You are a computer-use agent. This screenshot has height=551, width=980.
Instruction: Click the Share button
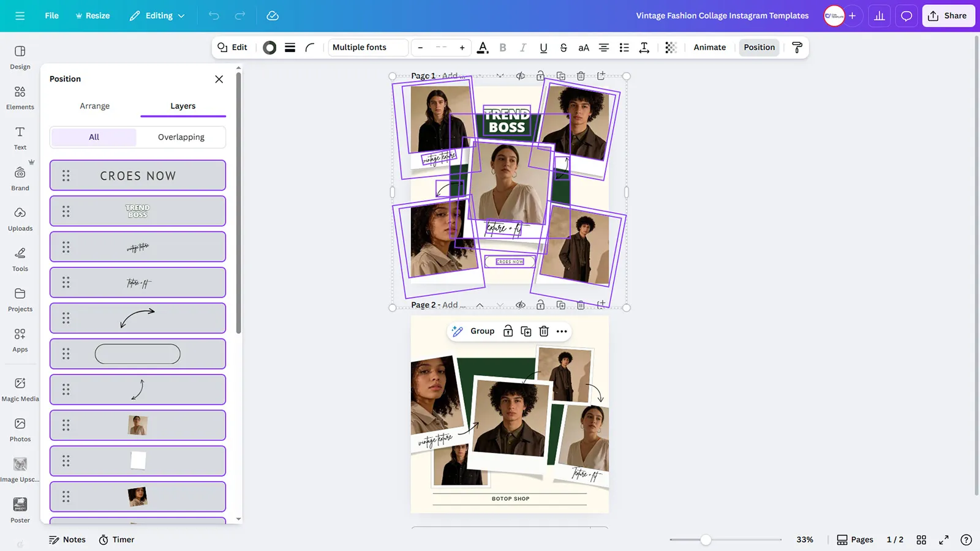948,16
